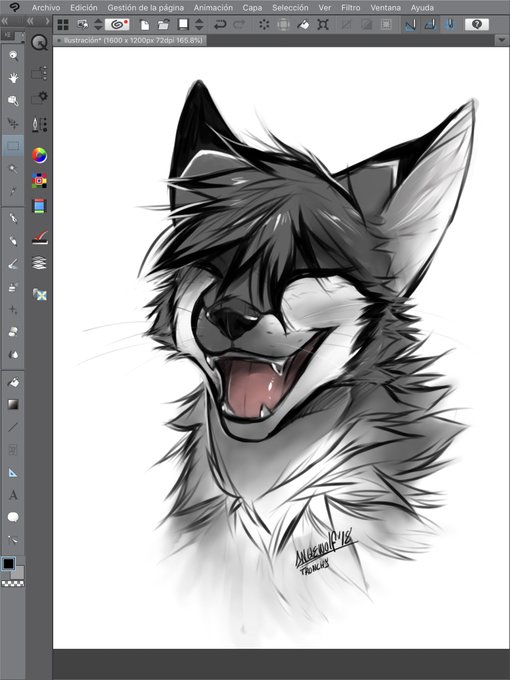510x680 pixels.
Task: Select the Decoration sparkle tool
Action: tap(13, 309)
